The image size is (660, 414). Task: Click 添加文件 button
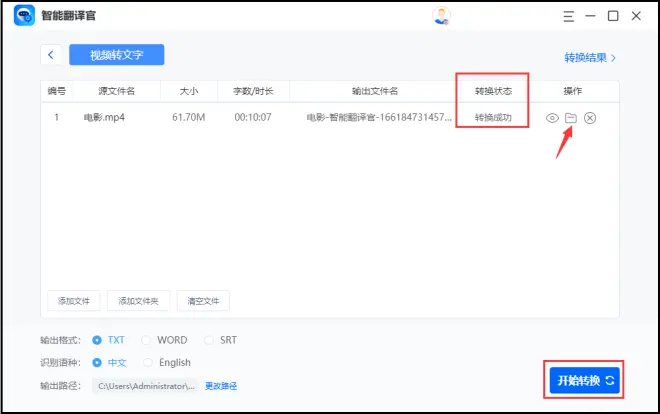74,301
